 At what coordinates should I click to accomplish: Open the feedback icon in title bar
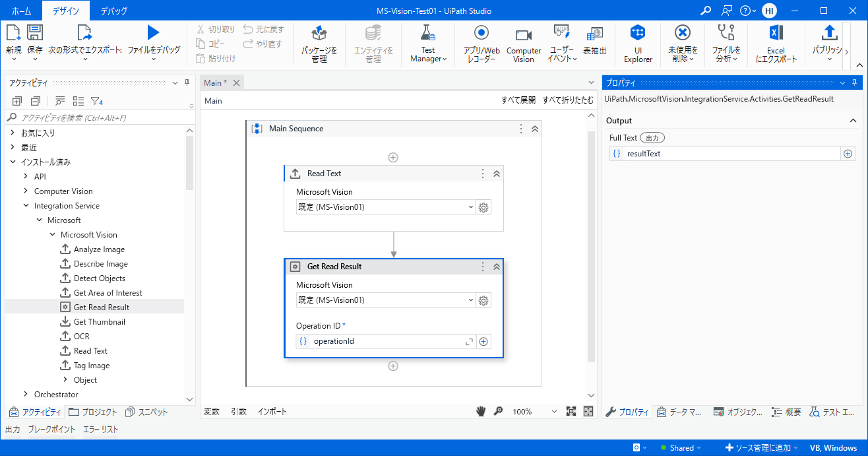(x=727, y=11)
